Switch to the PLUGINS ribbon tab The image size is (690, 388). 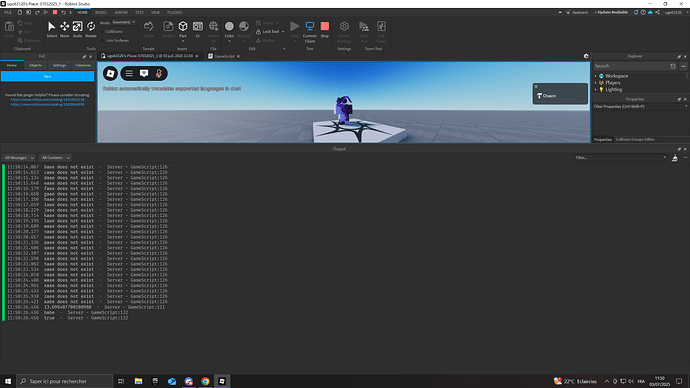pyautogui.click(x=175, y=12)
